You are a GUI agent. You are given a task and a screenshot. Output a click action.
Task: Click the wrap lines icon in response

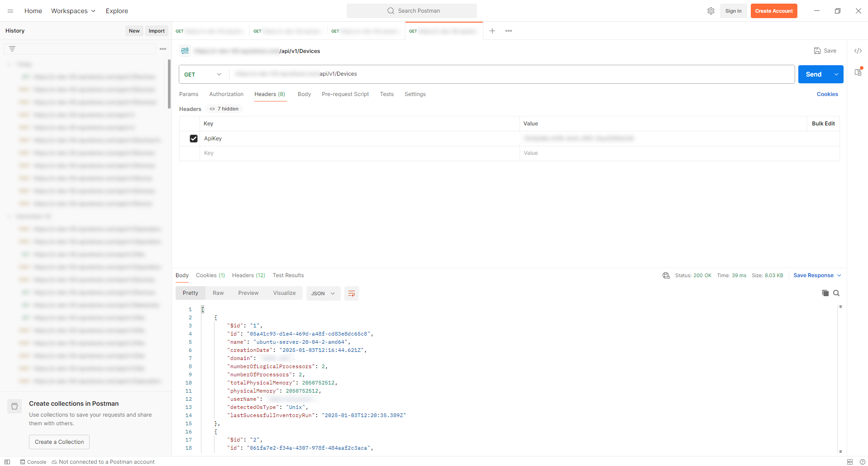point(351,293)
